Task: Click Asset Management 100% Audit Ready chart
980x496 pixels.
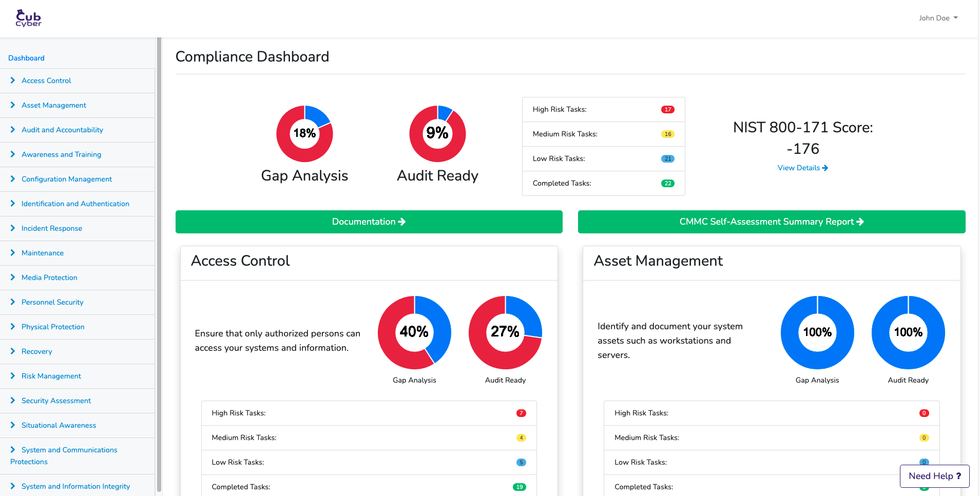Action: click(908, 332)
